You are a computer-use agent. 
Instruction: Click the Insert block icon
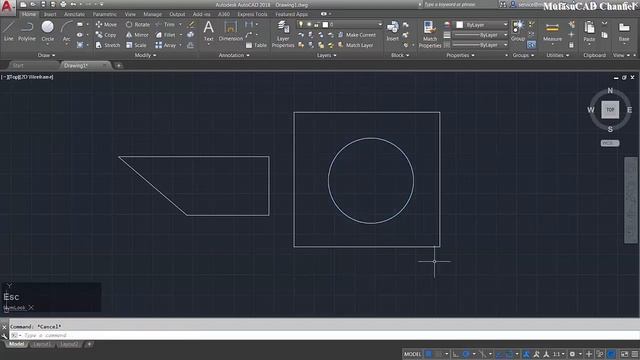(393, 31)
